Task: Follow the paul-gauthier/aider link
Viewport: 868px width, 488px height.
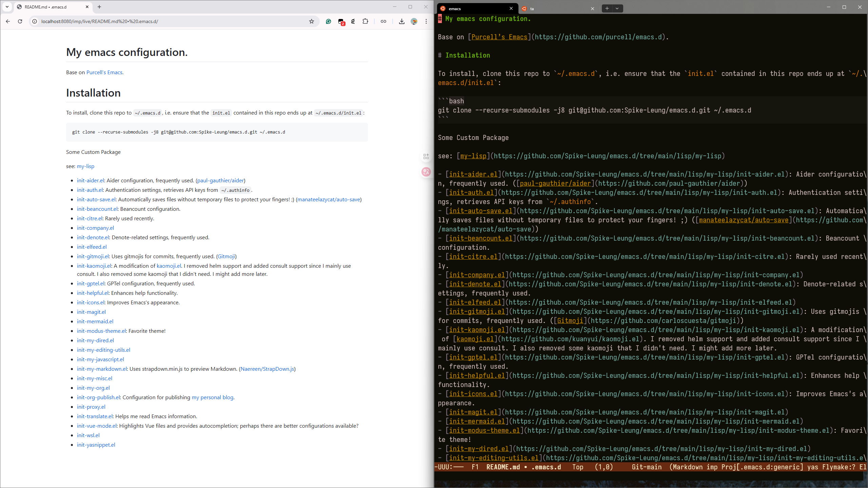Action: coord(220,181)
